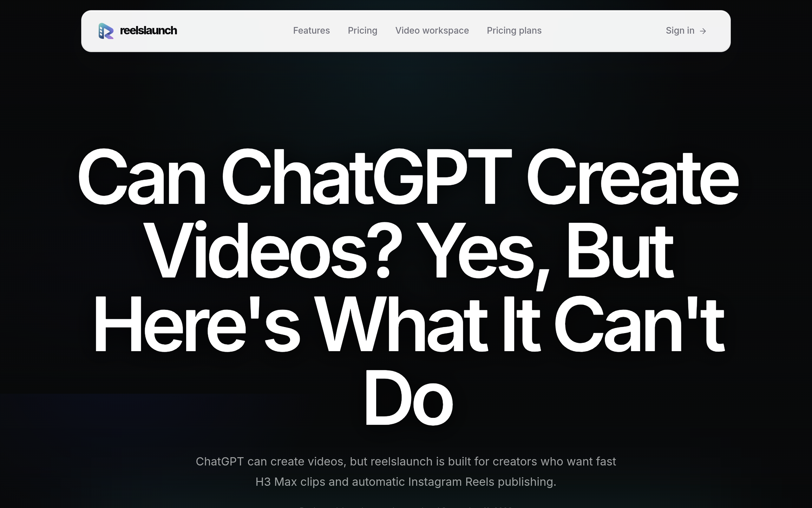This screenshot has height=508, width=812.
Task: Open the reelslaunch home wordmark
Action: point(148,30)
